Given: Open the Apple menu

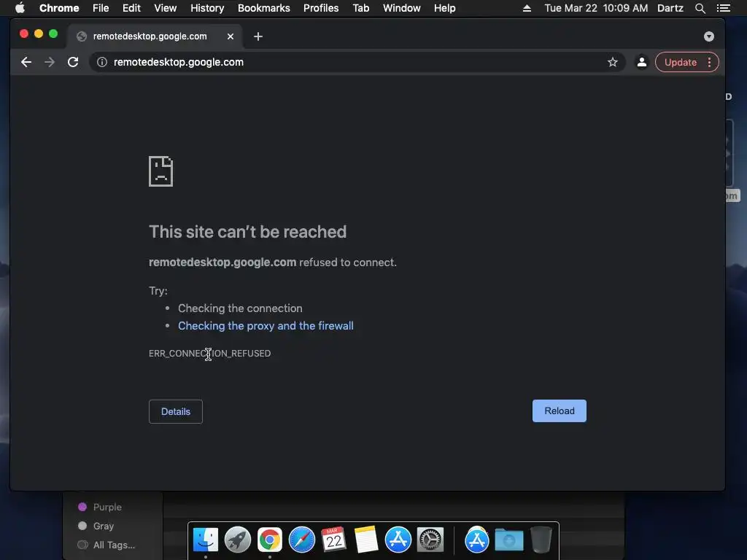Looking at the screenshot, I should [20, 8].
